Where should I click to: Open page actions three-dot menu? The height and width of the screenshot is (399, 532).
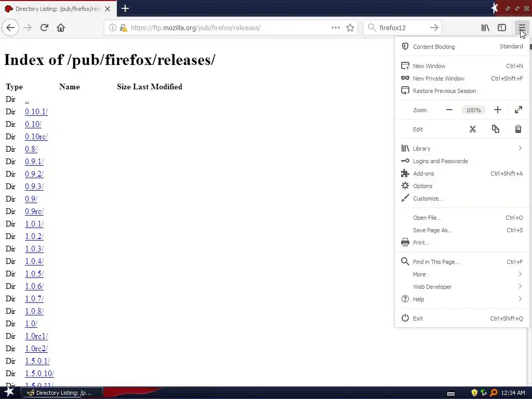coord(335,28)
